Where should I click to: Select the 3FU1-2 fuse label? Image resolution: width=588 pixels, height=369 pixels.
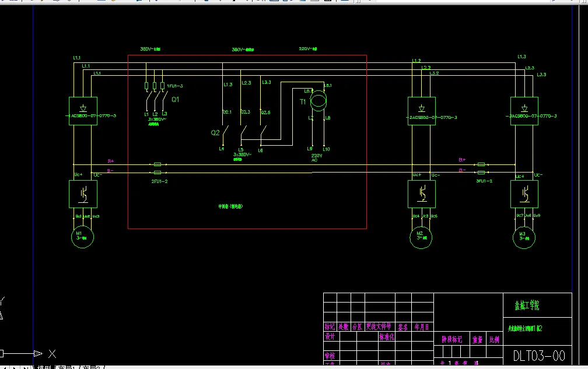(484, 181)
